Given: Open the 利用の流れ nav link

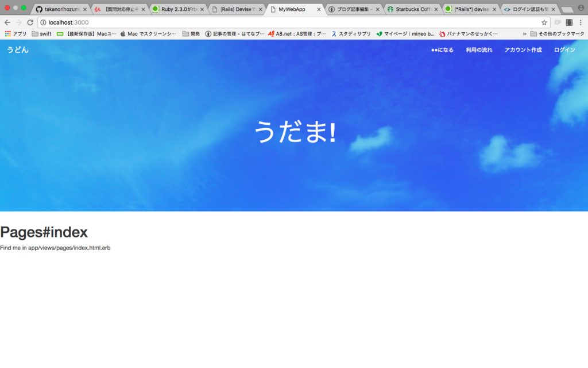Looking at the screenshot, I should click(x=479, y=50).
